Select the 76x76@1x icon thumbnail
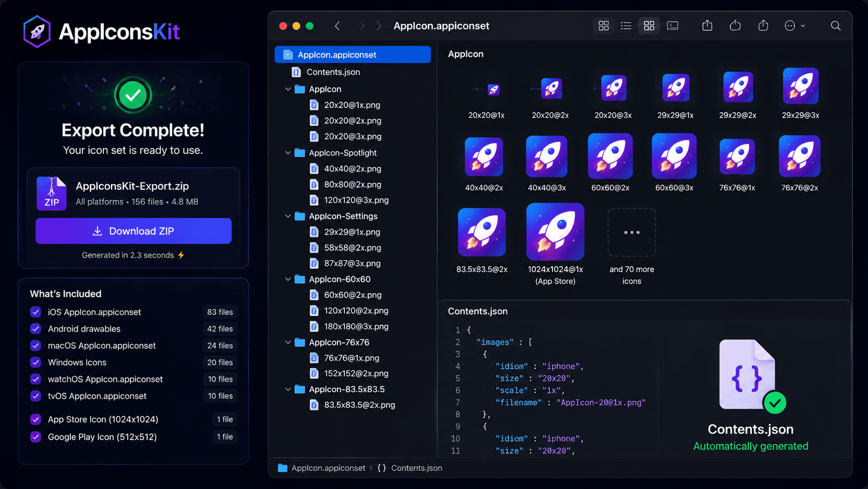 tap(737, 156)
